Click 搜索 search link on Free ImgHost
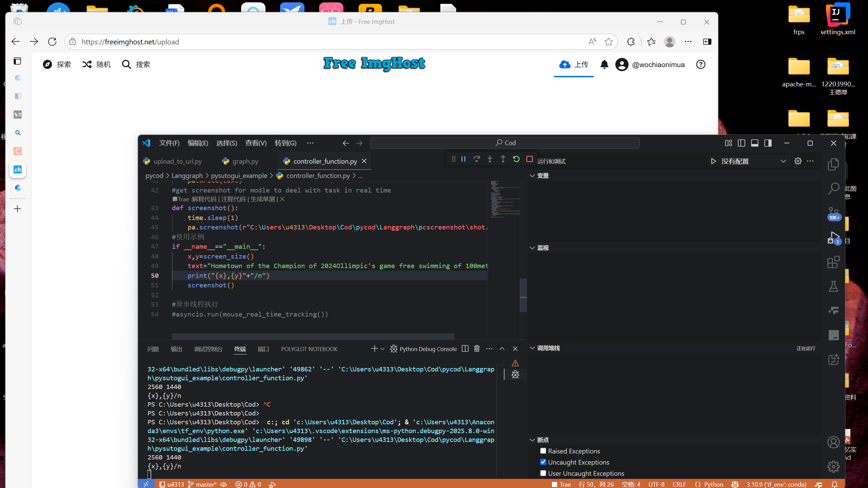 tap(136, 64)
